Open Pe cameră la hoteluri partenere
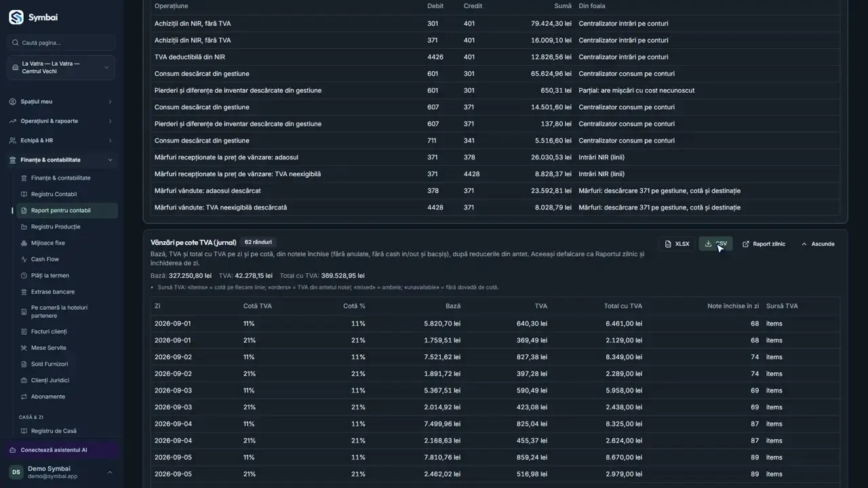868x488 pixels. [x=67, y=312]
